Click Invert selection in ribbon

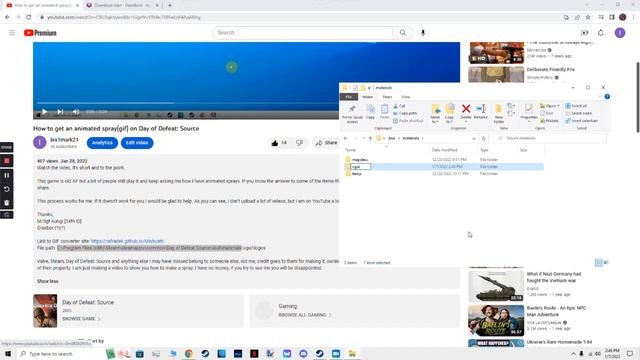tap(581, 121)
